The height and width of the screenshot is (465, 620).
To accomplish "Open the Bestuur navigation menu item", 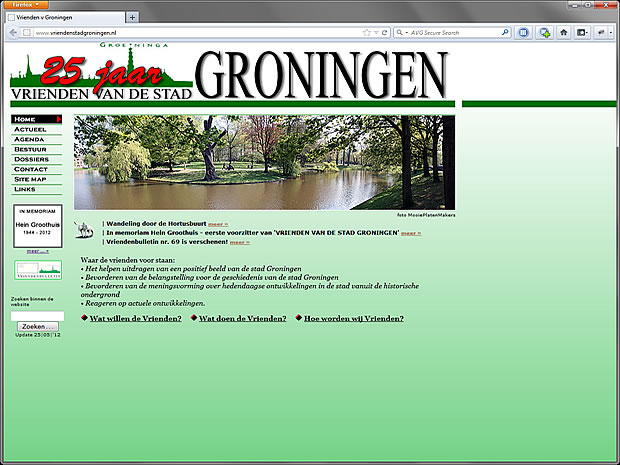I will [x=36, y=149].
